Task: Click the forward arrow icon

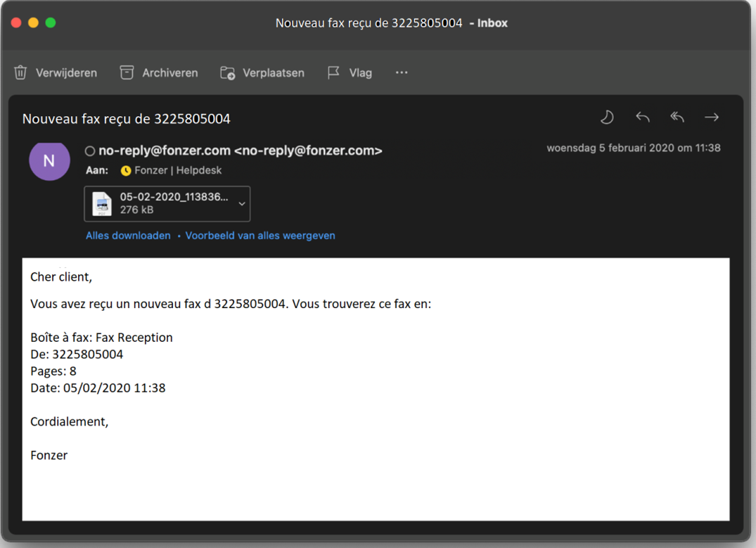Action: tap(712, 117)
